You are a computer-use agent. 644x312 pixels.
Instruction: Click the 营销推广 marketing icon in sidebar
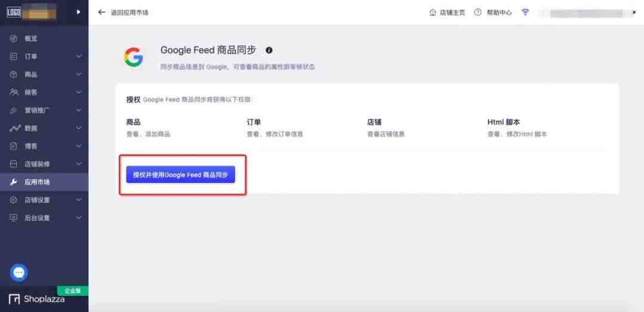click(x=14, y=110)
